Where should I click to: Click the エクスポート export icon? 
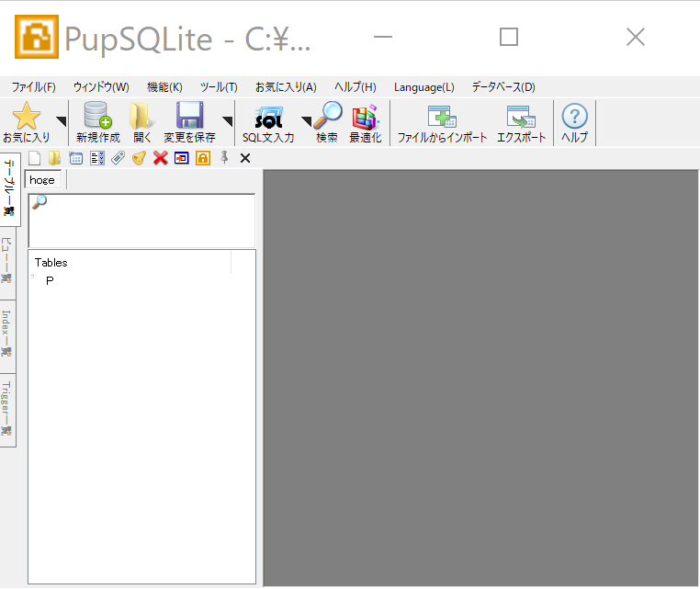click(521, 117)
